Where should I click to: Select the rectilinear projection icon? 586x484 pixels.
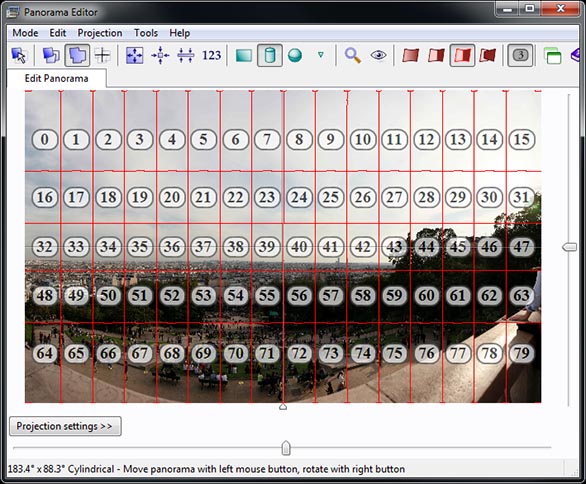(244, 56)
